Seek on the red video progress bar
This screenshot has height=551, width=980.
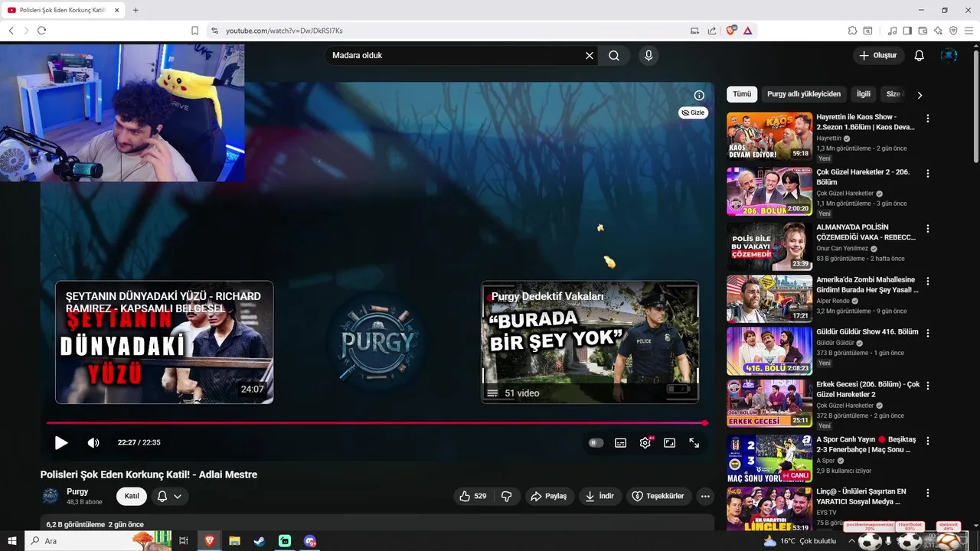click(x=377, y=422)
